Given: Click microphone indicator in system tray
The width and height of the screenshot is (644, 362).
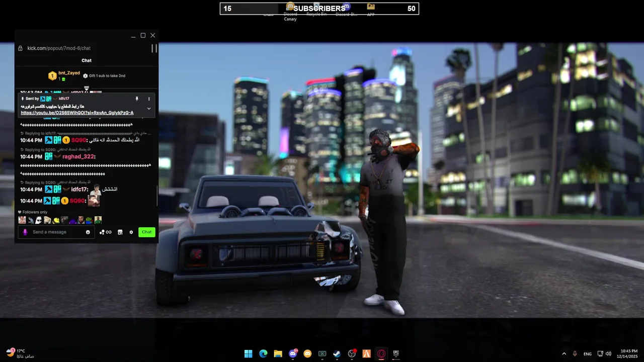Looking at the screenshot, I should [x=575, y=354].
